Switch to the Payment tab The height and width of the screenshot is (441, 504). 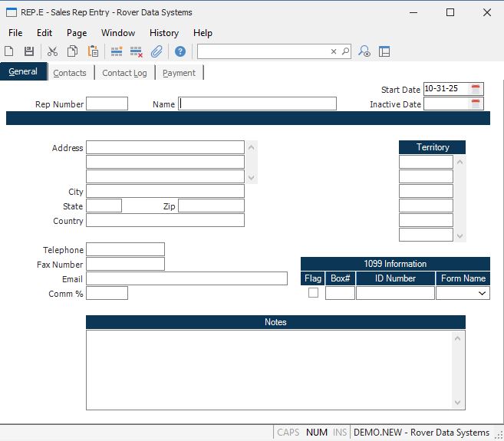(x=179, y=73)
